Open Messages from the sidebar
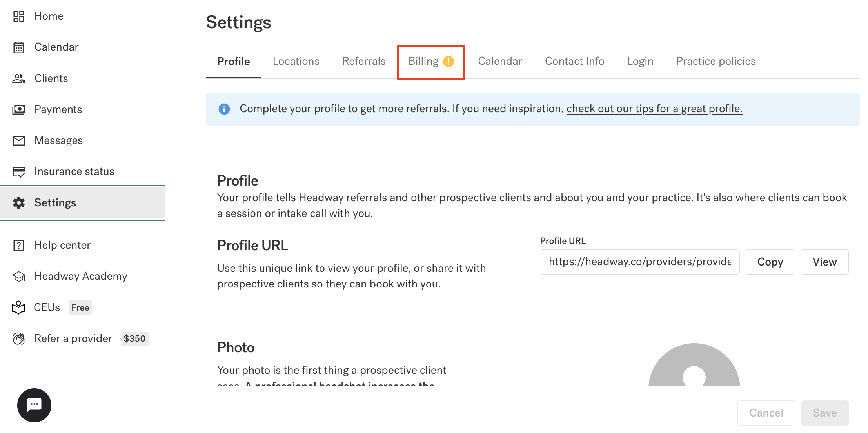Viewport: 868px width, 433px height. coord(58,140)
